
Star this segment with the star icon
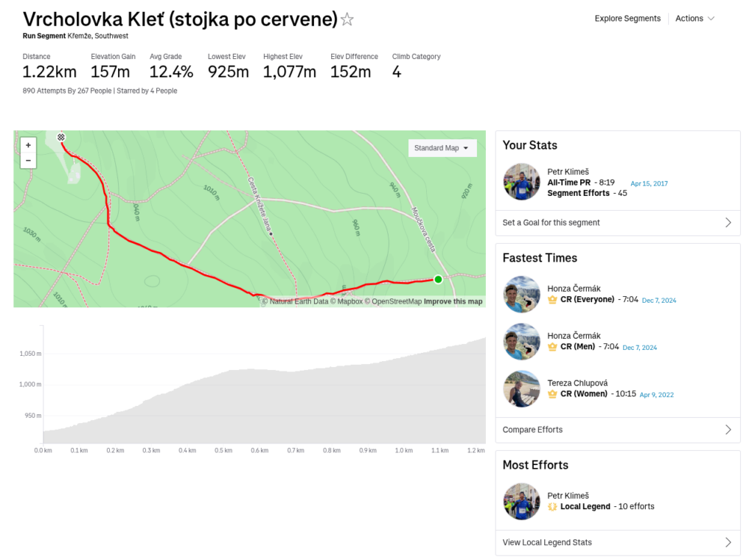[347, 20]
